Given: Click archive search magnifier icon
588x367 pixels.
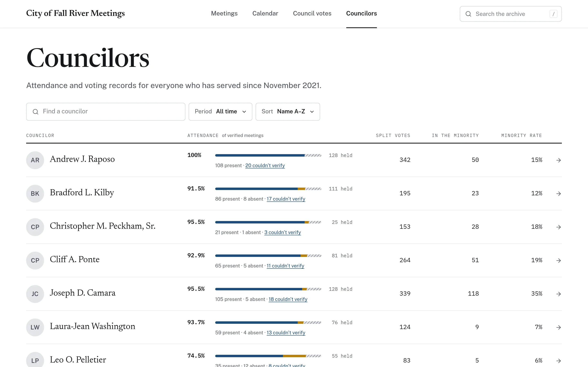Looking at the screenshot, I should tap(468, 14).
